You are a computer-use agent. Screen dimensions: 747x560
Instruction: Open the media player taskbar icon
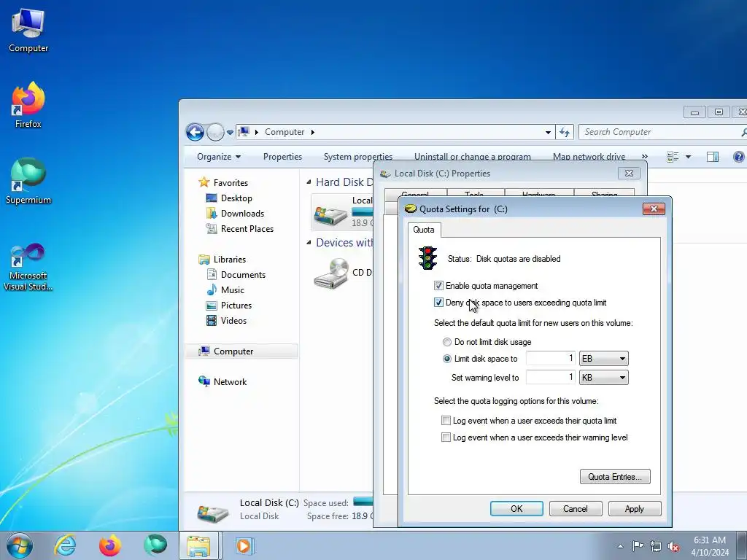click(x=244, y=545)
